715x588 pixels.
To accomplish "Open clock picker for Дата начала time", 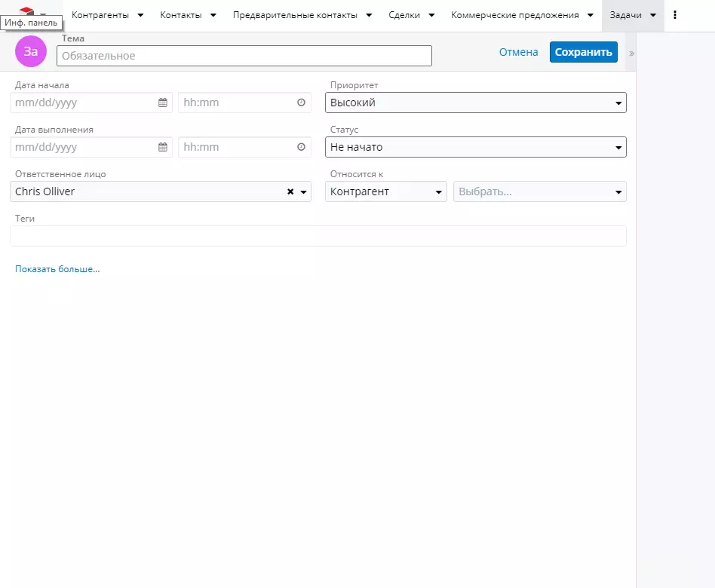I will 301,103.
